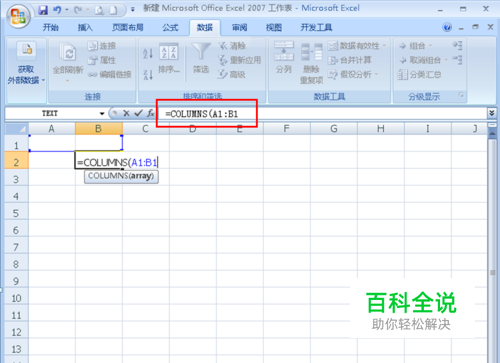This screenshot has height=363, width=500.
Task: Open the 开发工具 (Developer) tab
Action: (316, 27)
